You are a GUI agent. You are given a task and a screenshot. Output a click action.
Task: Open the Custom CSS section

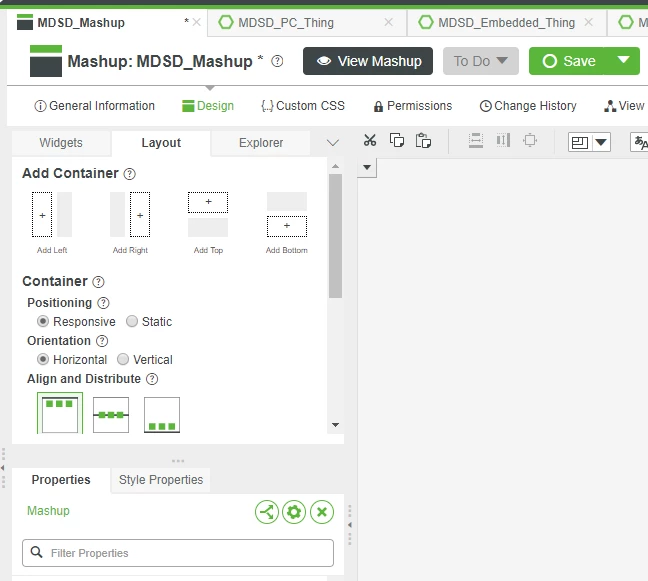(x=303, y=106)
